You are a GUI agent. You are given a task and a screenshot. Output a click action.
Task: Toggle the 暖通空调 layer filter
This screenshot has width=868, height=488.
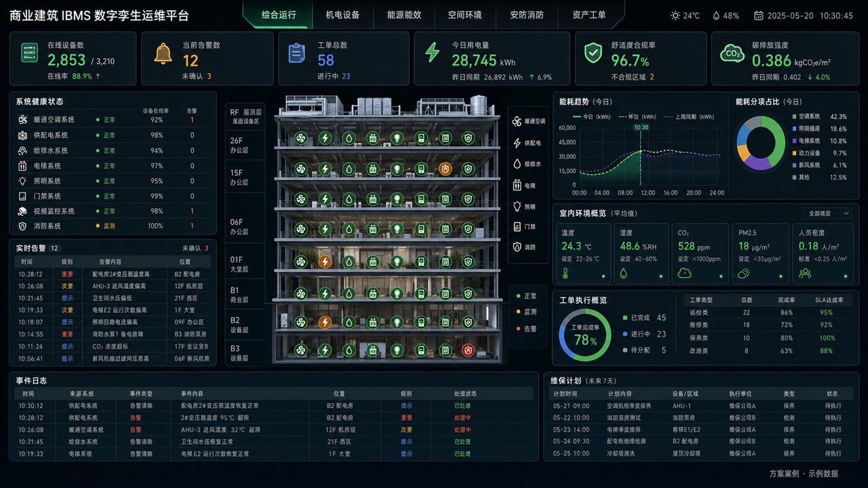(x=528, y=121)
